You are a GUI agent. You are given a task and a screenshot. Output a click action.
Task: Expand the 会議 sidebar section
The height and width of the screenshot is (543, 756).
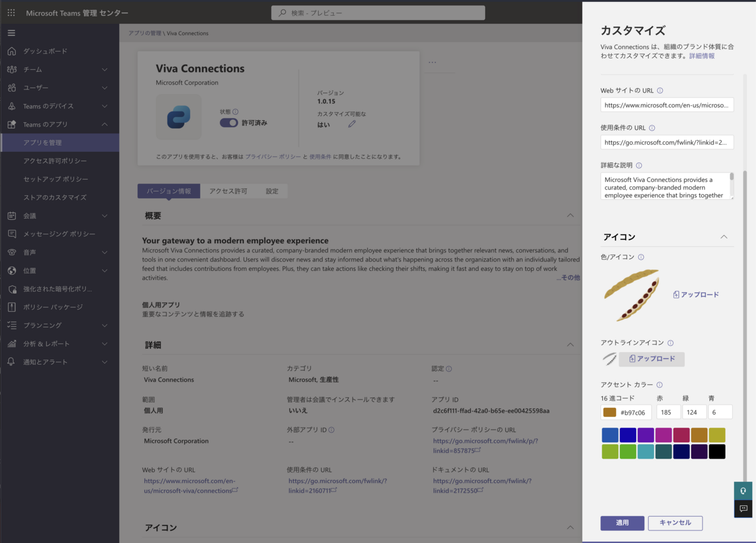tap(105, 215)
